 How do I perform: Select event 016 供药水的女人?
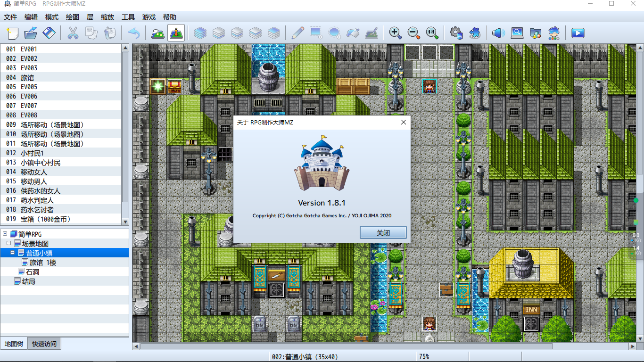tap(61, 191)
